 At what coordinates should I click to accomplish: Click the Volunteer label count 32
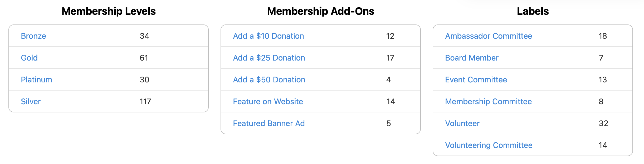point(603,123)
